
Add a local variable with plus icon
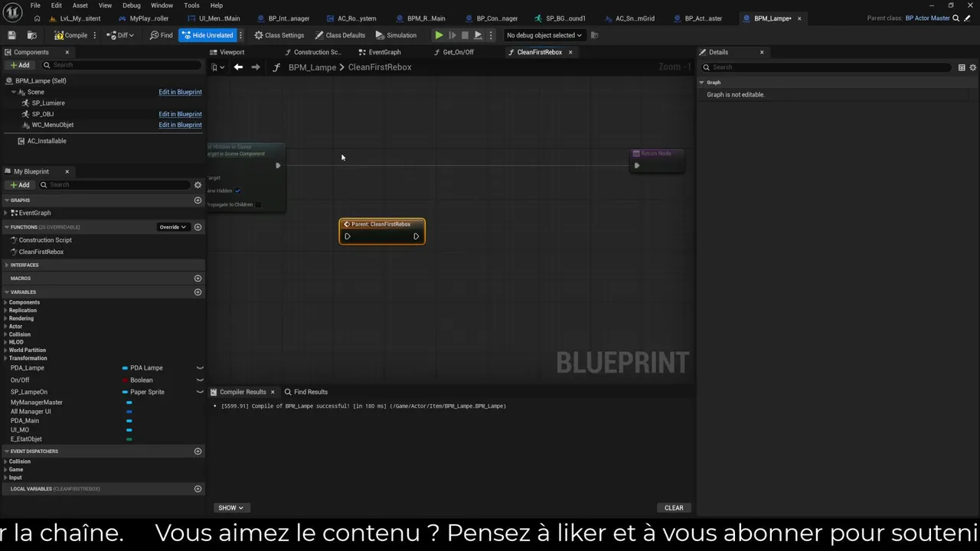click(x=198, y=489)
